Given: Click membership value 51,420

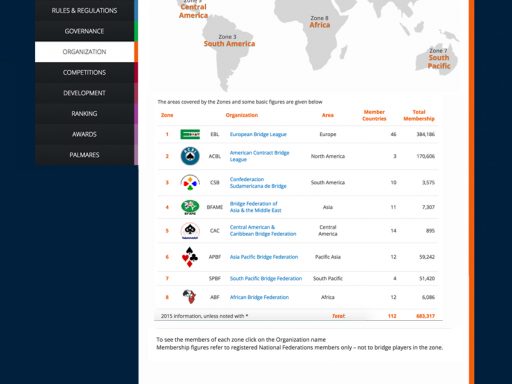Looking at the screenshot, I should click(x=427, y=278).
